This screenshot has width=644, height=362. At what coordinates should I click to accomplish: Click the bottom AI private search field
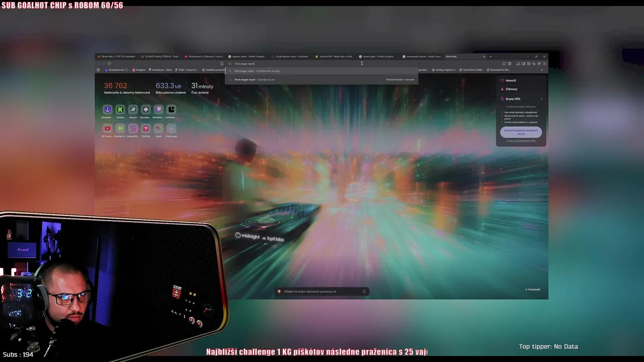click(x=321, y=292)
